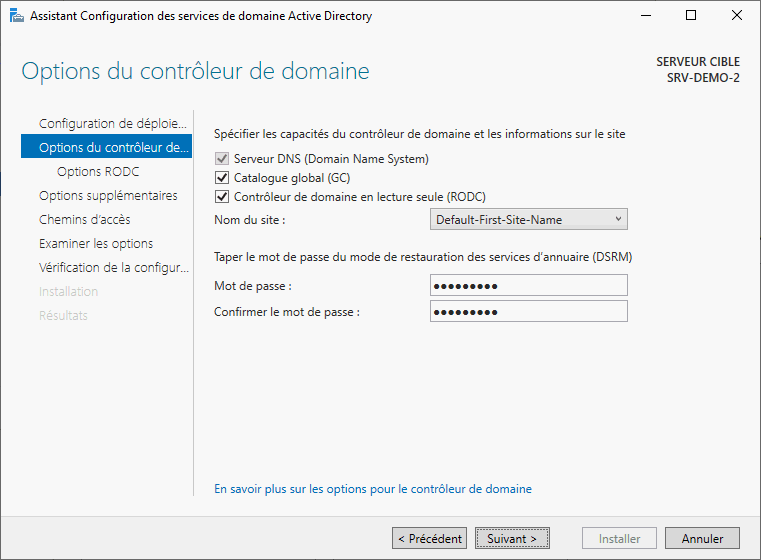
Task: Click the Mot de passe field
Action: point(528,286)
